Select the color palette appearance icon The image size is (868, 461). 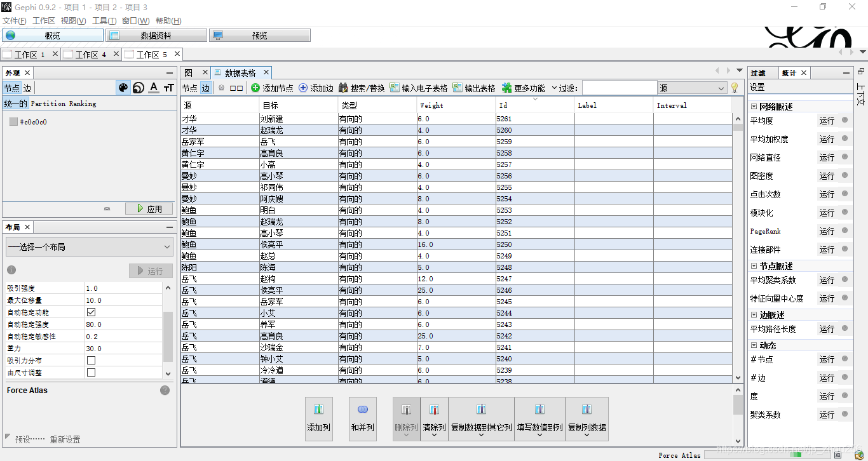pos(123,88)
